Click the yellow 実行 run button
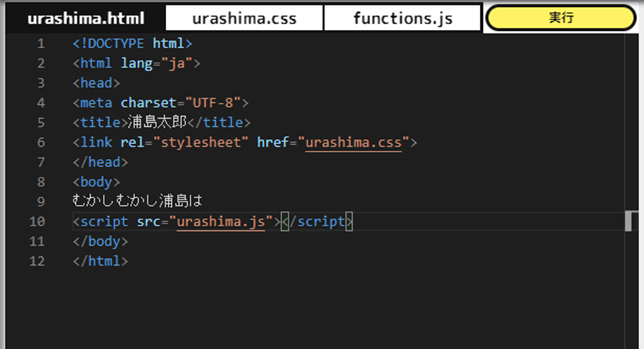 point(560,17)
